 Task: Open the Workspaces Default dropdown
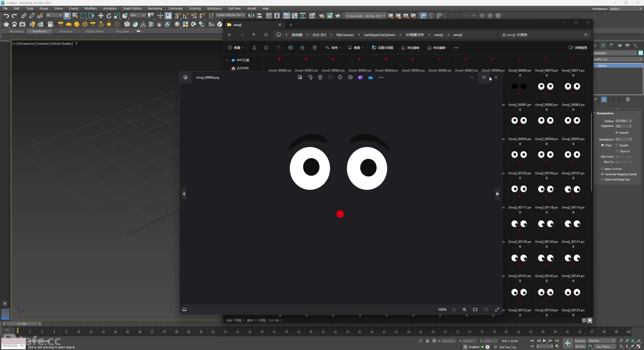(626, 9)
